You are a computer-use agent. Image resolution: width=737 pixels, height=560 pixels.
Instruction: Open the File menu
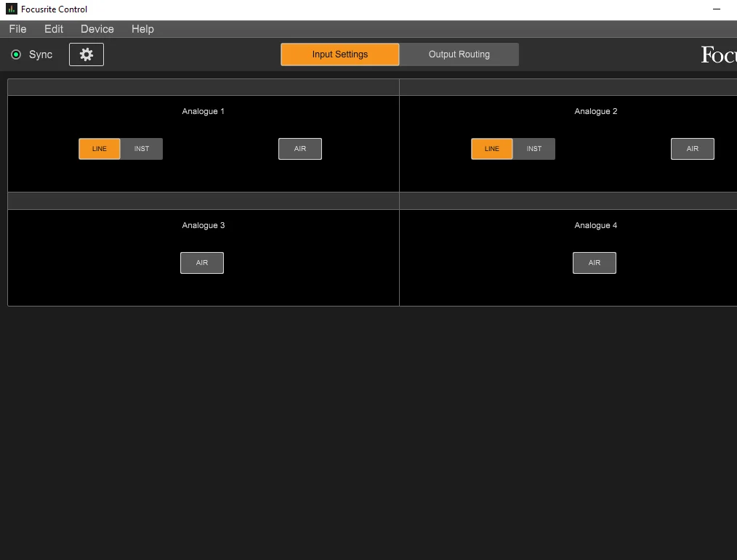(18, 29)
